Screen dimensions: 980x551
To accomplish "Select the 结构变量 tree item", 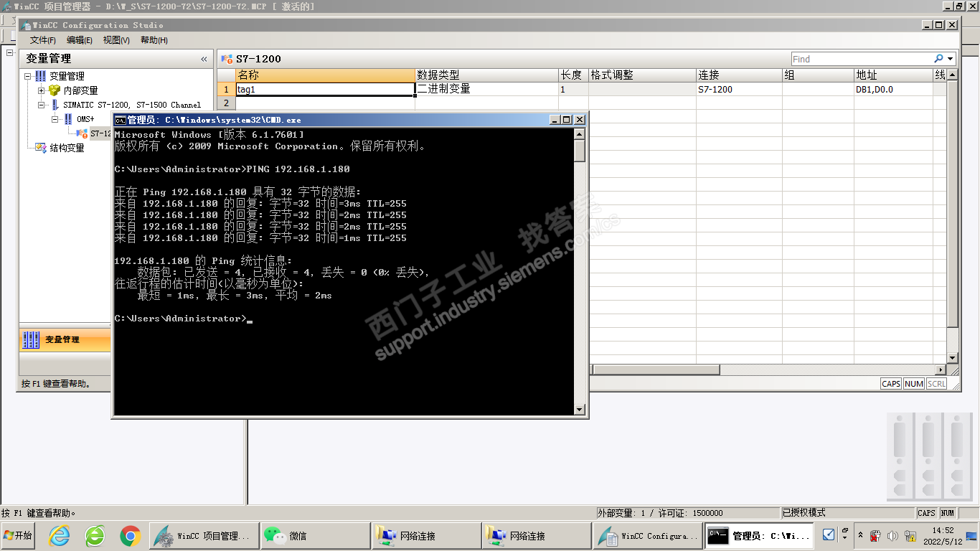I will point(67,148).
